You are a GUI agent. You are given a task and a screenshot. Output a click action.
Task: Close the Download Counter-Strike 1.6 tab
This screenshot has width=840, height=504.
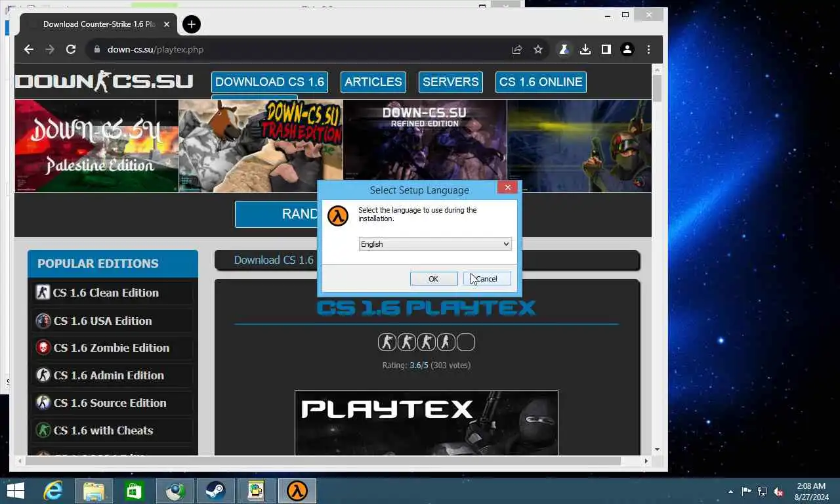click(167, 24)
